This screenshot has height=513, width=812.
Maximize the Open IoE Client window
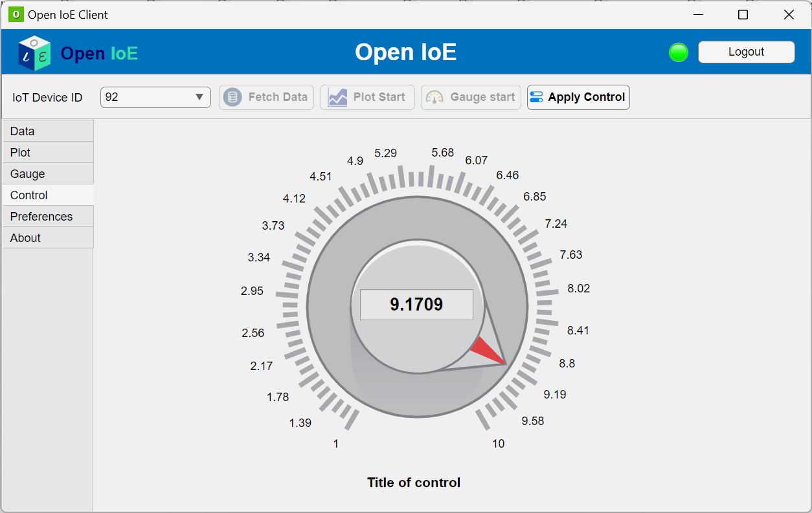(x=743, y=15)
